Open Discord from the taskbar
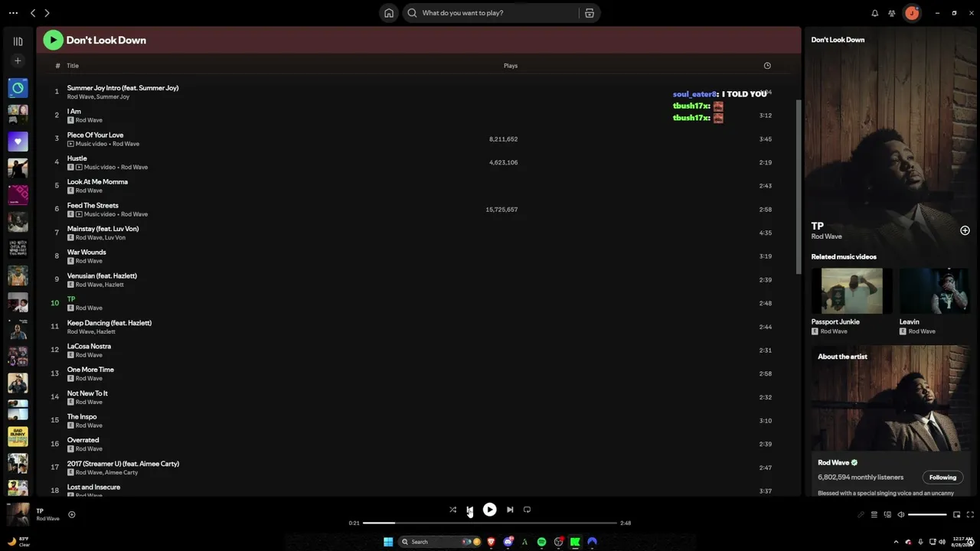 508,542
